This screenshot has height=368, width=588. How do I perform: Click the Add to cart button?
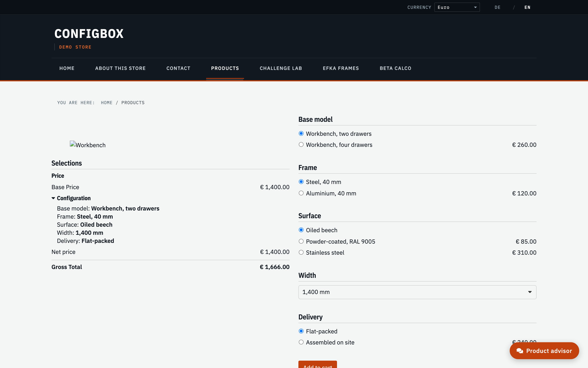pos(318,364)
